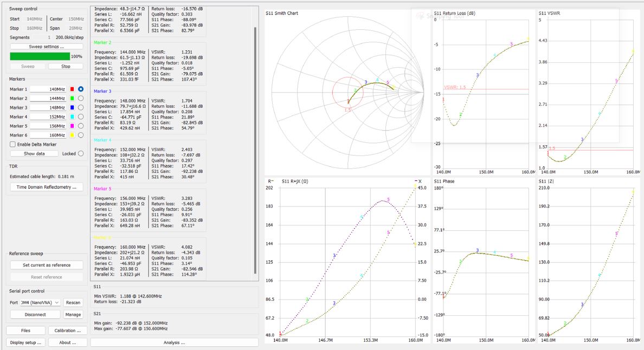Viewport: 644px width, 350px height.
Task: Click the Reset reference button
Action: point(47,277)
